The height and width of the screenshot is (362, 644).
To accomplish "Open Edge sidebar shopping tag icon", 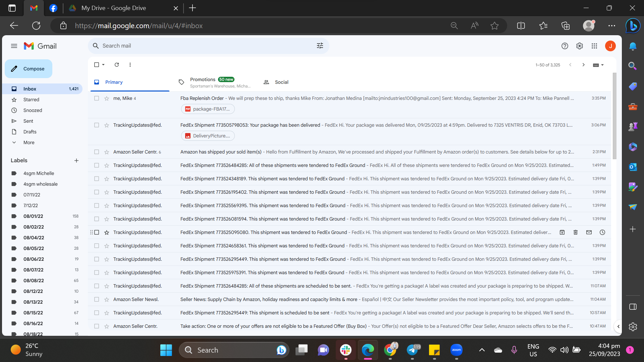I will (633, 86).
